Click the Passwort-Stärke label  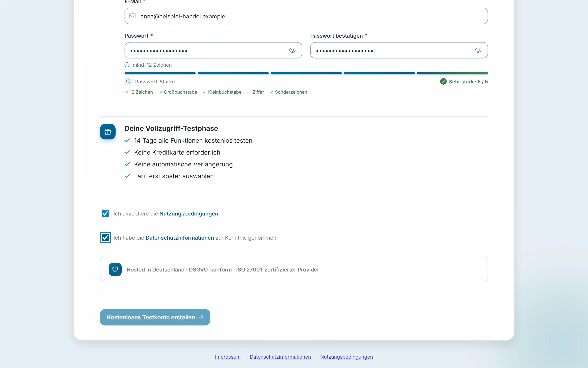155,82
